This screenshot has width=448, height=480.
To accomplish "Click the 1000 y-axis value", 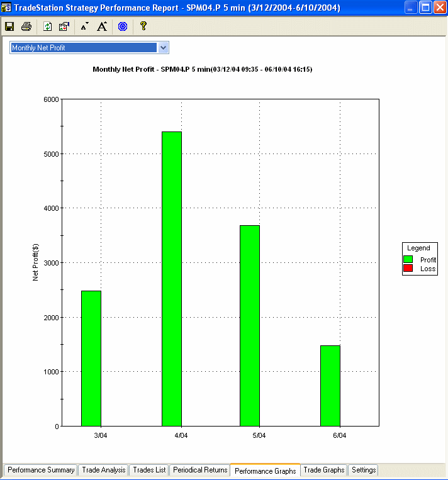I will coord(51,372).
